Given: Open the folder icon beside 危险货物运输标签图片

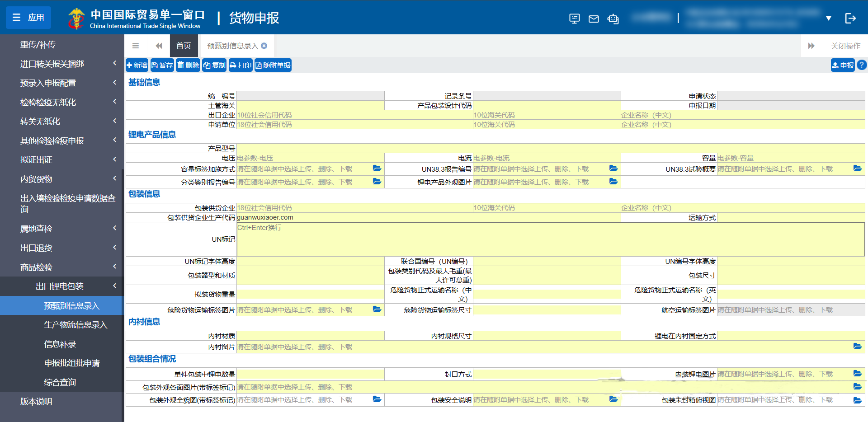Looking at the screenshot, I should pos(377,309).
